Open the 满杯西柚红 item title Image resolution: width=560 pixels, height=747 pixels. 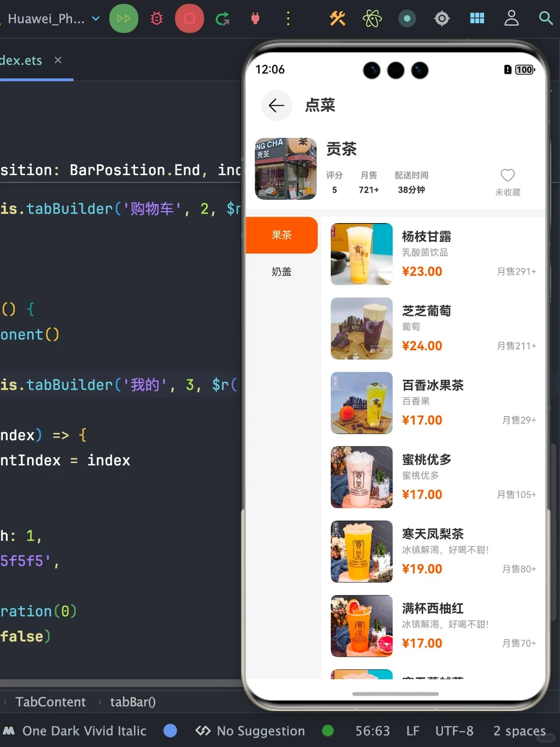click(433, 608)
